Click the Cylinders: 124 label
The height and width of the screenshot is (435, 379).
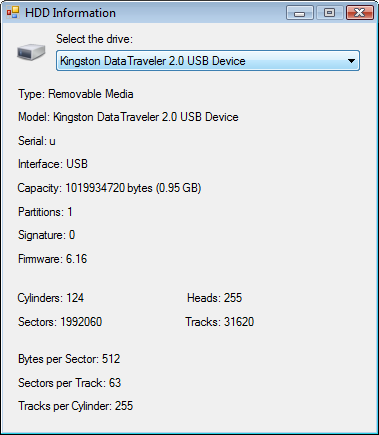tap(51, 298)
